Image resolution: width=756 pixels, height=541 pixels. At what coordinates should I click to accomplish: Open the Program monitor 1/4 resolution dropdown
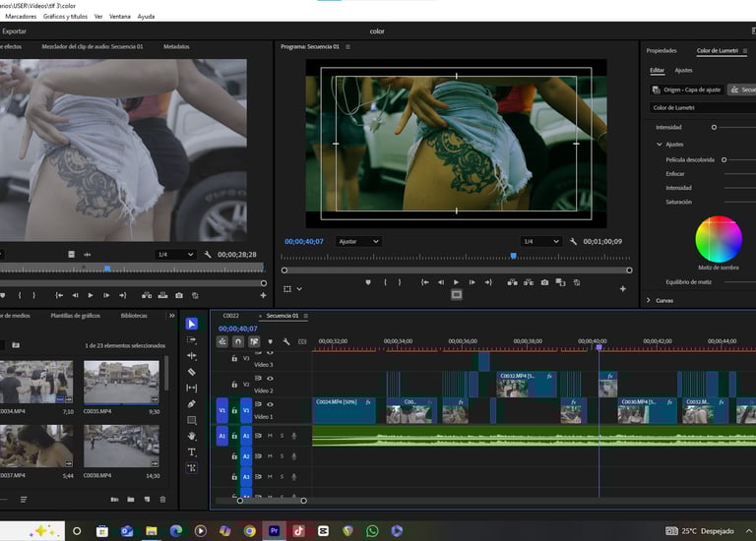pos(540,241)
